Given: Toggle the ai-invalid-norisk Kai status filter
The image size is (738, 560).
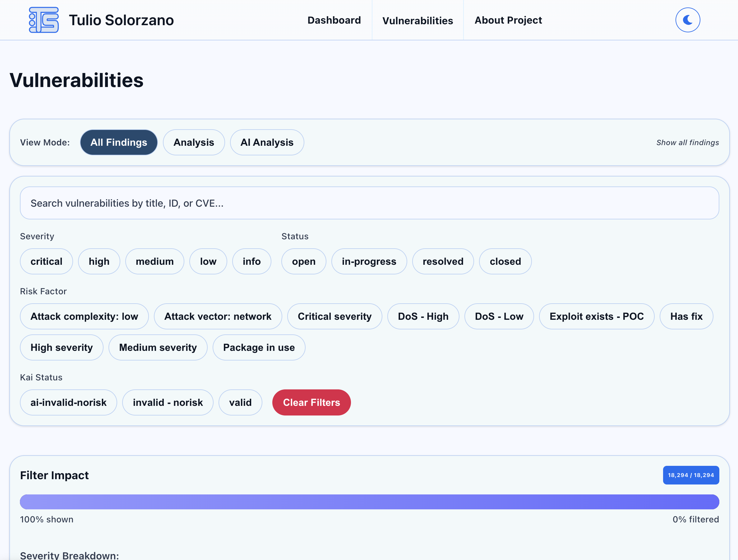Looking at the screenshot, I should 68,402.
